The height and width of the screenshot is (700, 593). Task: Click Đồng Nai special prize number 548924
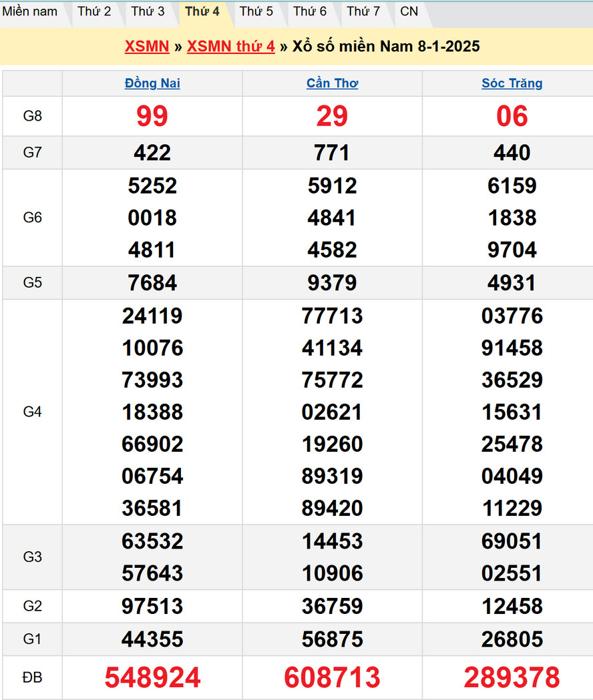[152, 677]
